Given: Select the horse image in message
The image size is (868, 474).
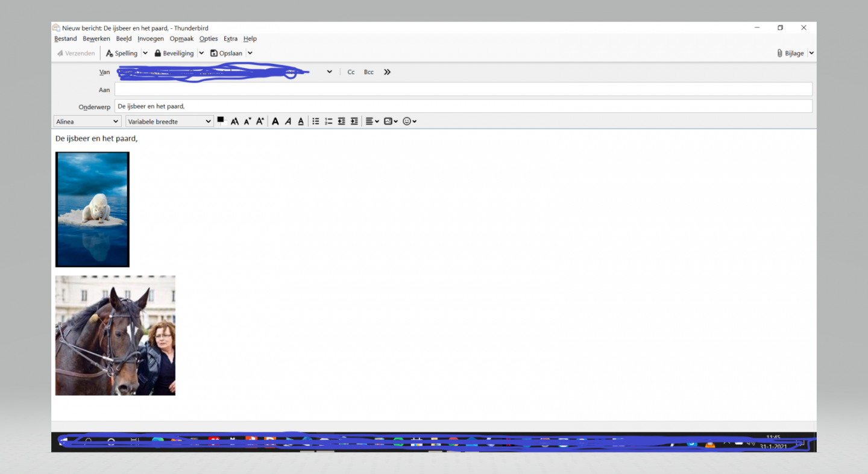Looking at the screenshot, I should point(115,335).
